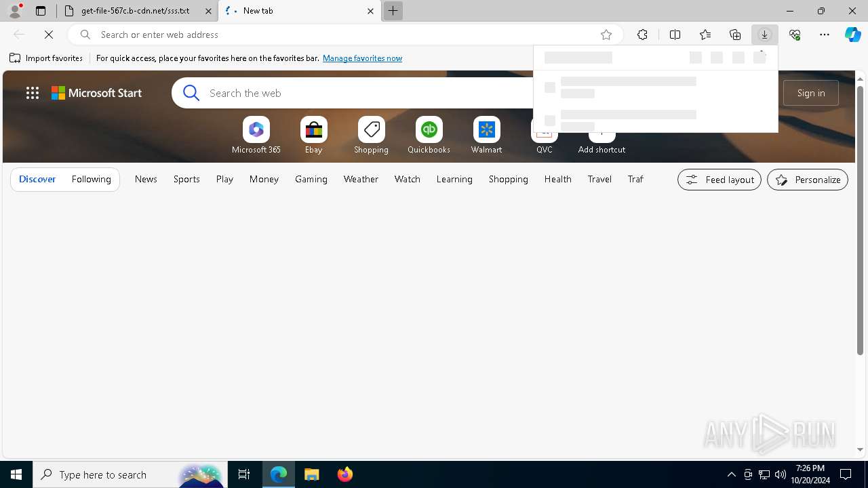Open the Microsoft apps grid launcher
The width and height of the screenshot is (868, 488).
pos(33,93)
